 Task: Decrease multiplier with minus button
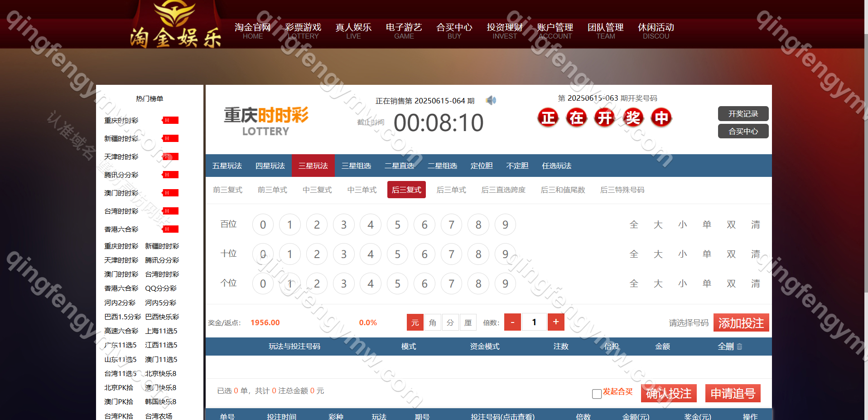click(x=512, y=322)
